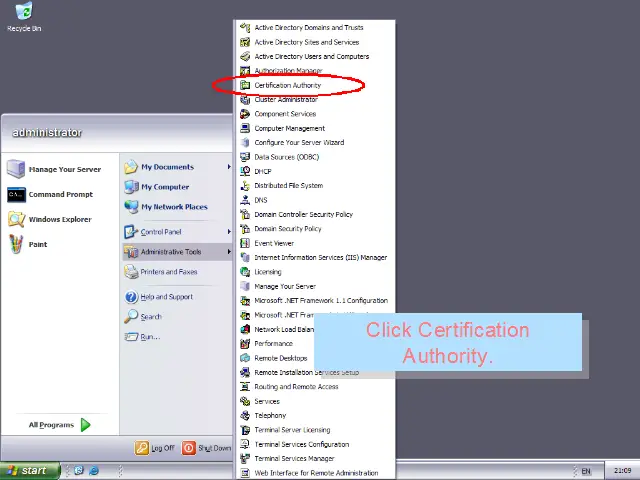Click the Computer Management icon
640x480 pixels.
click(245, 128)
